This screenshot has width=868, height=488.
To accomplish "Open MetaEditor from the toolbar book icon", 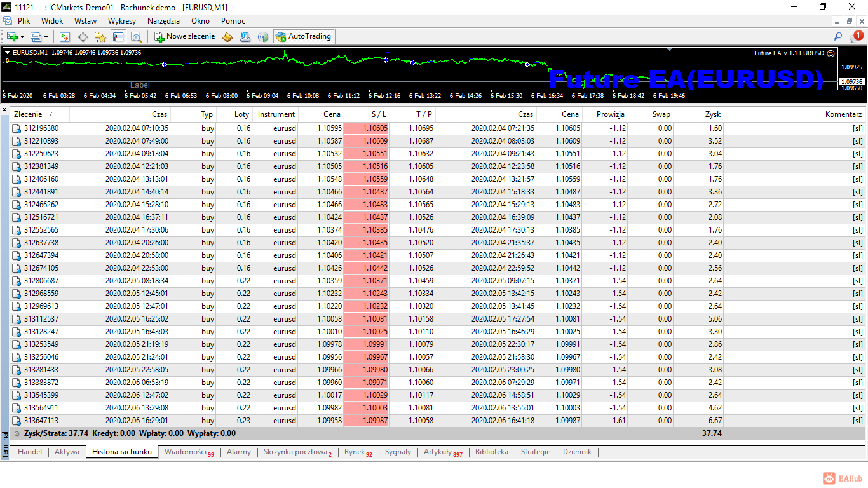I will pyautogui.click(x=227, y=37).
